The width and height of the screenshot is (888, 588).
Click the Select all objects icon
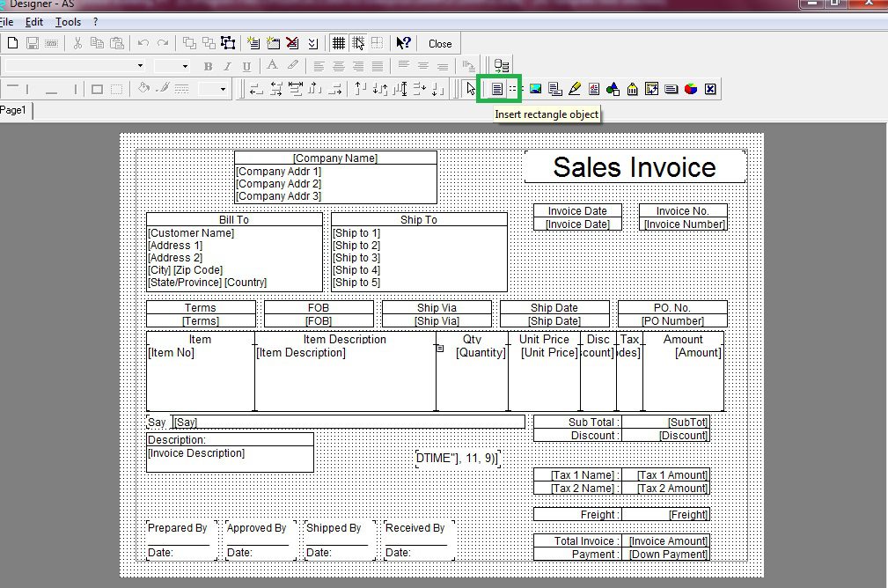(x=228, y=43)
